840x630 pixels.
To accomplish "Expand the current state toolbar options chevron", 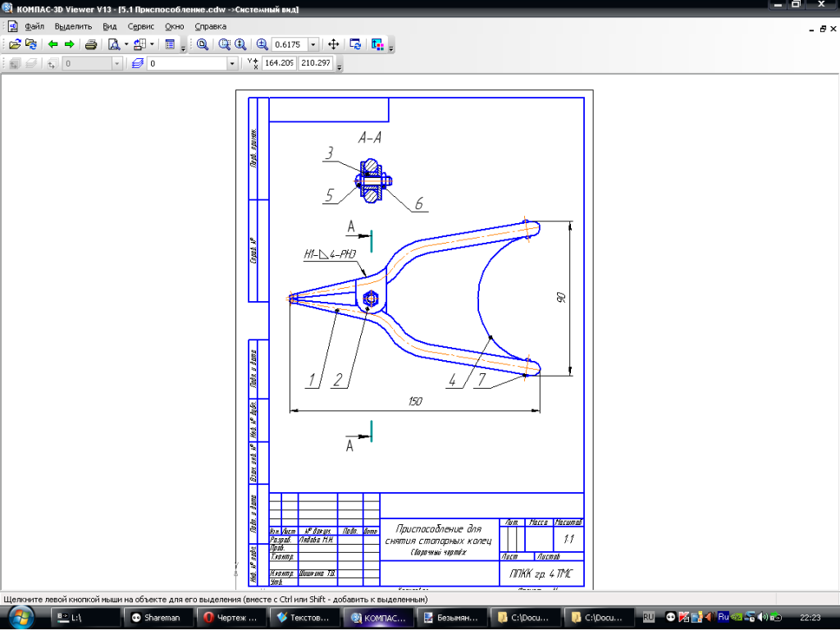I will 339,67.
